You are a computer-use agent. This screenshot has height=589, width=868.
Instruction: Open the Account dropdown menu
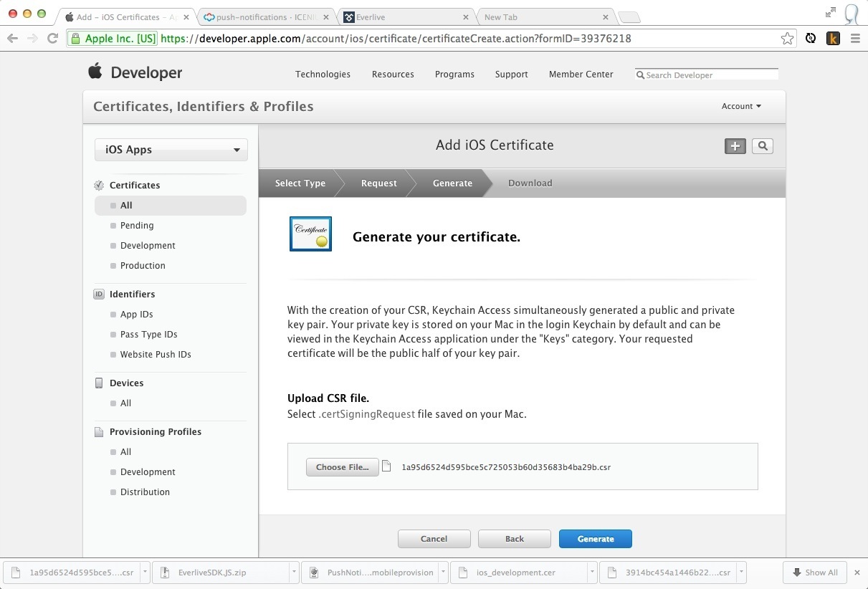pyautogui.click(x=741, y=106)
